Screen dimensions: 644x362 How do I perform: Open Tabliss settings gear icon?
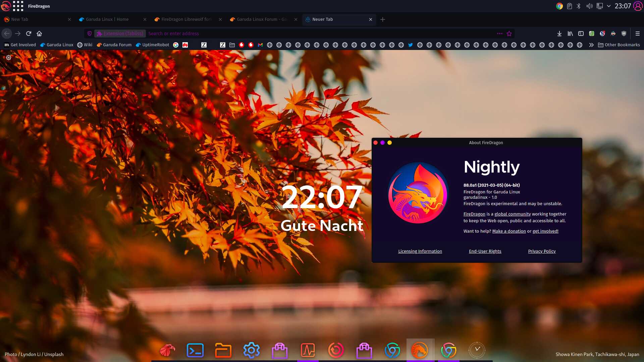coord(9,58)
